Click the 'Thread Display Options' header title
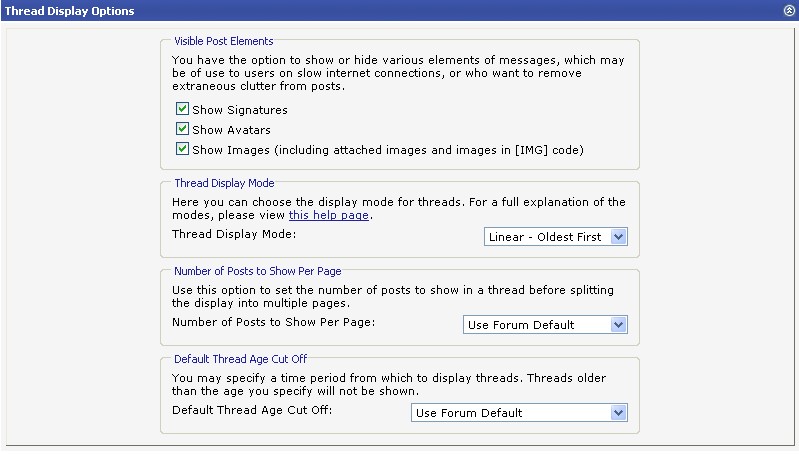 pyautogui.click(x=70, y=11)
